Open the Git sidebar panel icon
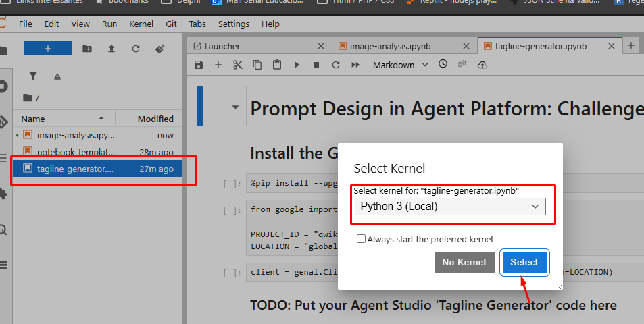644x324 pixels. 3,122
